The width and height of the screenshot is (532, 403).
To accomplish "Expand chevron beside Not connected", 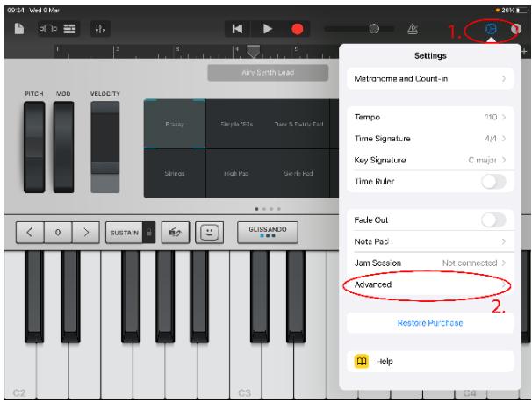I will [x=504, y=263].
